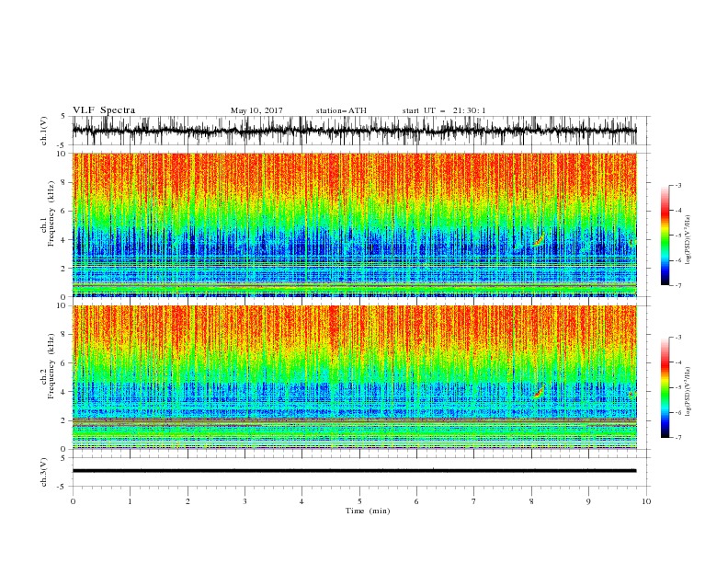
Task: Click time axis tick label "4"
Action: [x=302, y=501]
